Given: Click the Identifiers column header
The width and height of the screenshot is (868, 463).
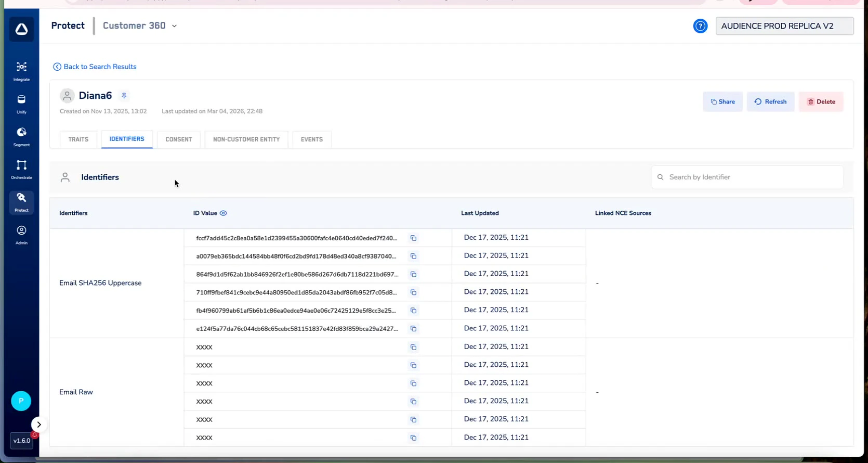Looking at the screenshot, I should [73, 213].
